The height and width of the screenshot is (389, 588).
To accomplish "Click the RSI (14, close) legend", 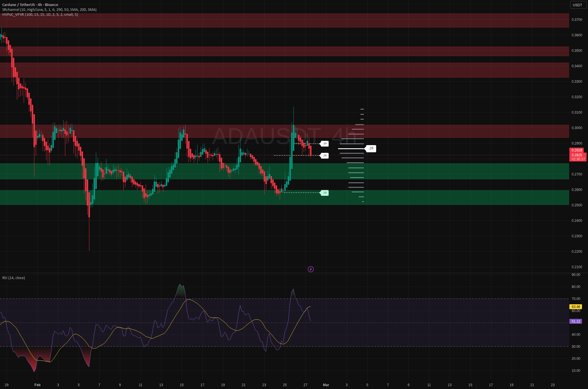I will click(13, 278).
